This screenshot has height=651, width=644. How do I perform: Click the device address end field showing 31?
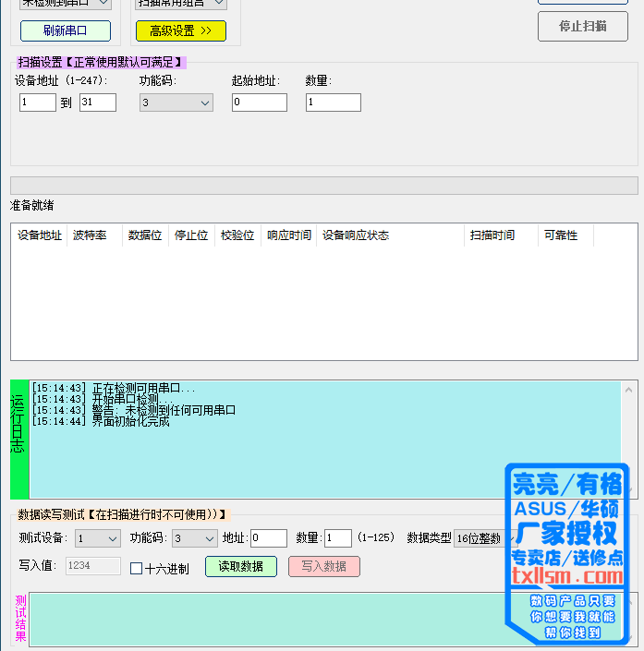[x=97, y=102]
